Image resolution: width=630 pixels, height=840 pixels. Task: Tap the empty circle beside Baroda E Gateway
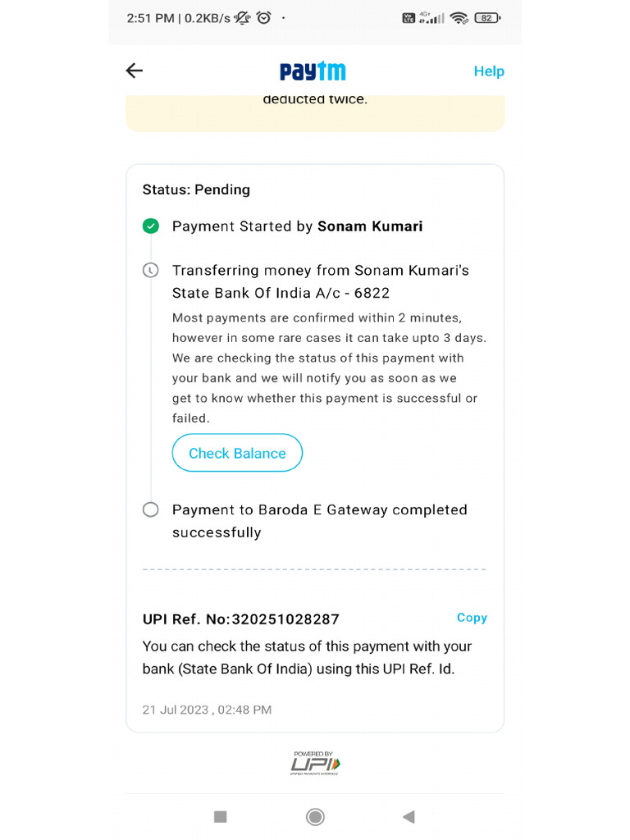(x=151, y=509)
